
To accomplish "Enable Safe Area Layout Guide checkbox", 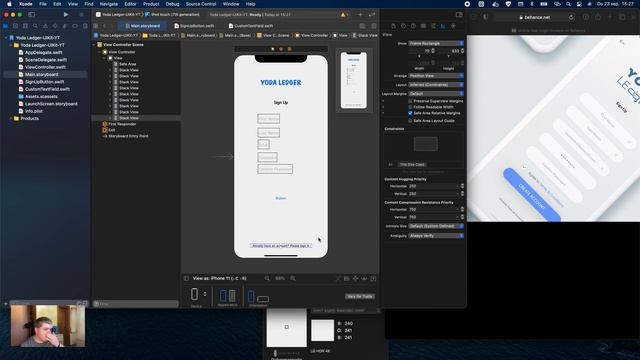I will point(410,121).
